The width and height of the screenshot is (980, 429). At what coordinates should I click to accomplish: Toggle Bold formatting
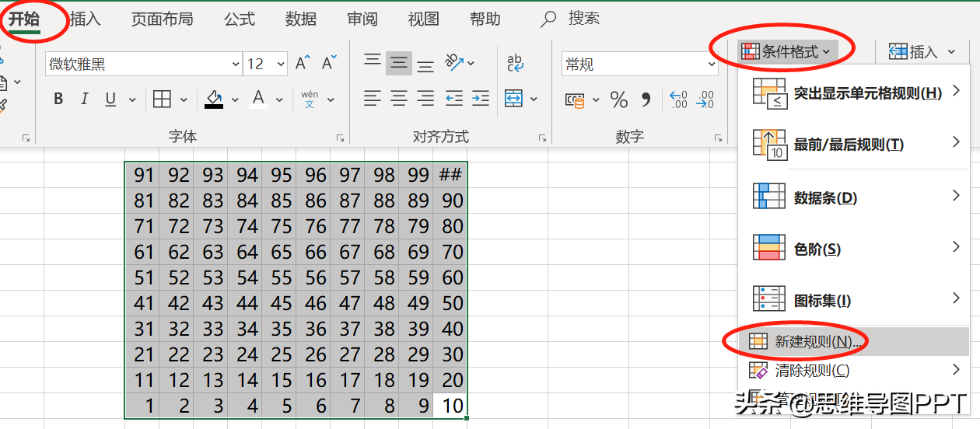(59, 99)
